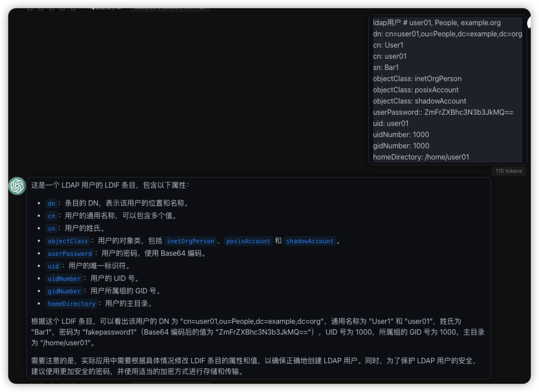
Task: Click the uidNumber code tag
Action: pyautogui.click(x=65, y=279)
